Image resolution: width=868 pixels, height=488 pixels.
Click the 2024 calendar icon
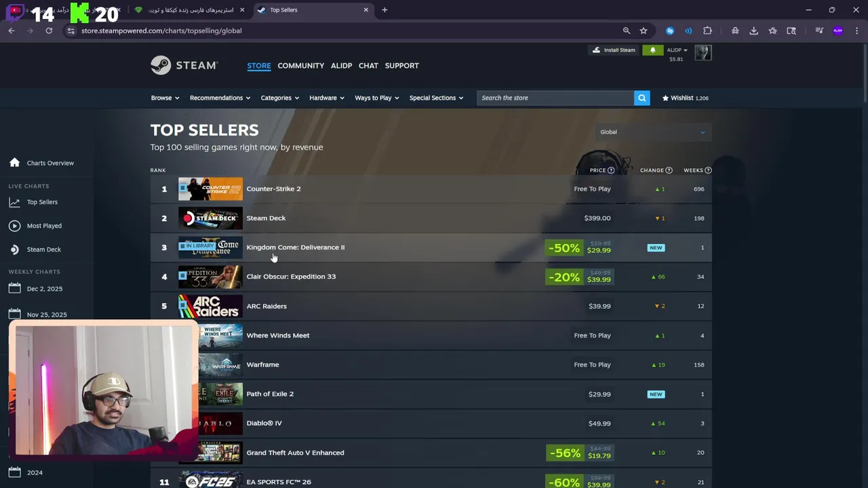[15, 472]
